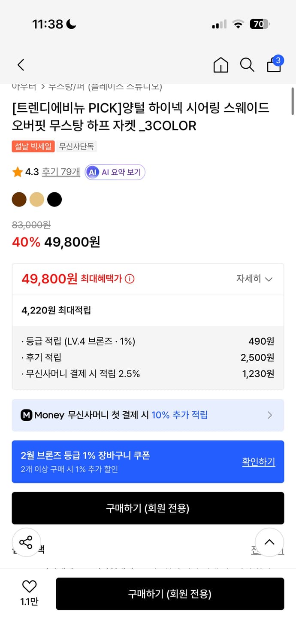
Task: Tap the 설날 빅세일 badge
Action: (x=33, y=146)
